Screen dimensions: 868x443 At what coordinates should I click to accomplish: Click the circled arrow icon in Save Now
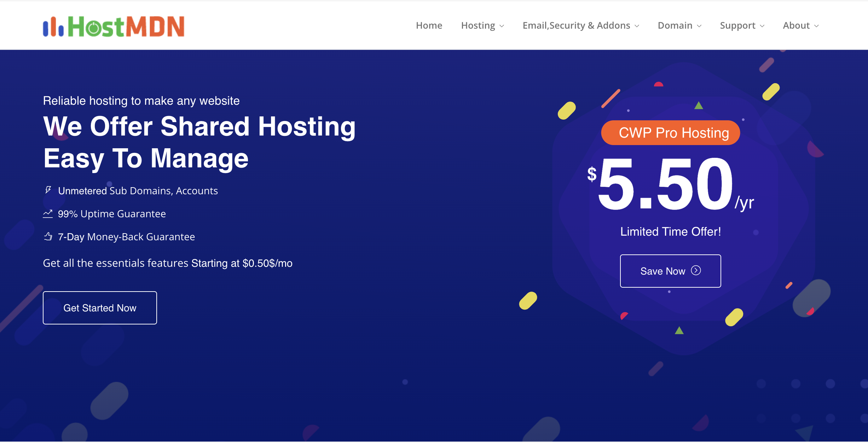point(696,271)
